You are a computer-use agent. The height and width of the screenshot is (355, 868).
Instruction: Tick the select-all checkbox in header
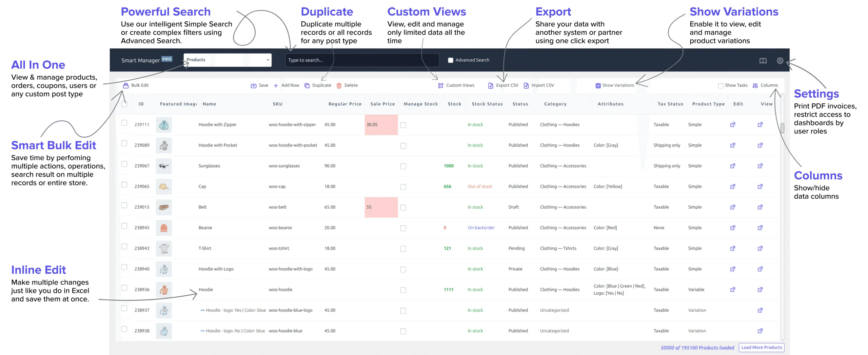coord(124,104)
